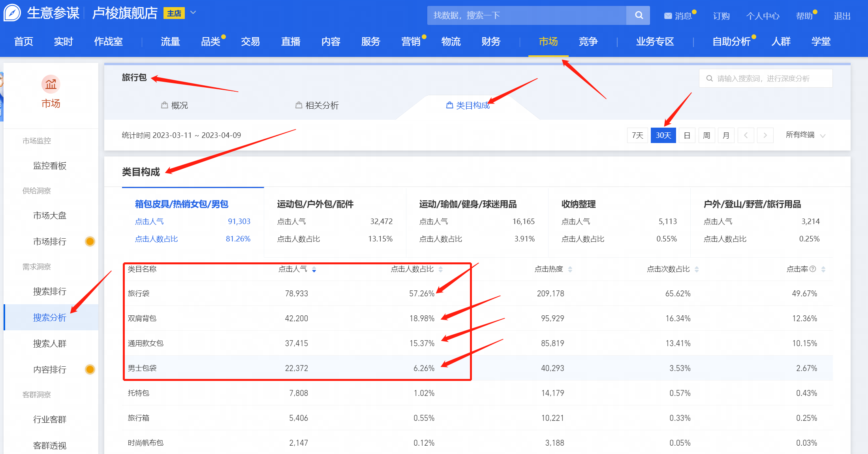Click the search magnifier button in top bar
Screen dimensions: 868x454
pos(639,15)
